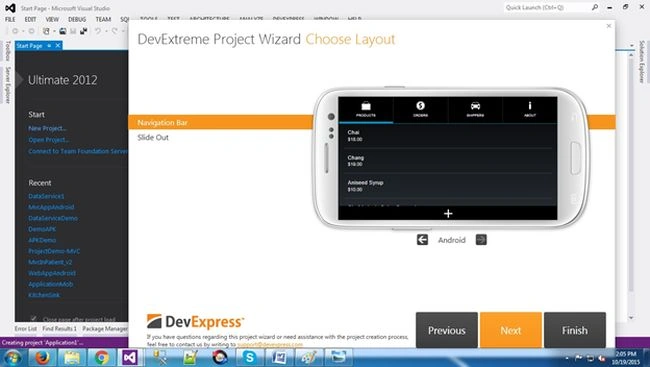The height and width of the screenshot is (367, 650).
Task: Click the Next button
Action: coord(511,330)
